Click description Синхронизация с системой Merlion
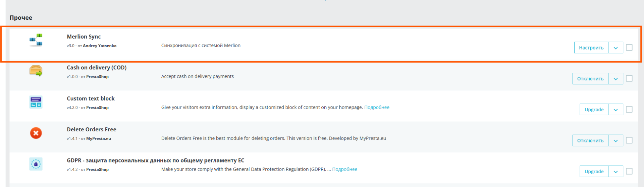Image resolution: width=644 pixels, height=187 pixels. click(201, 46)
